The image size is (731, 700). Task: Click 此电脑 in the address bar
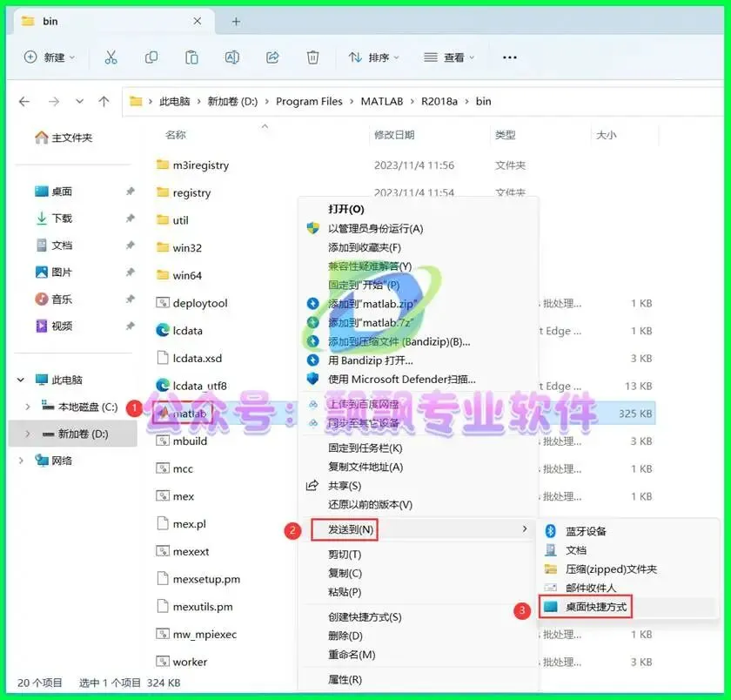175,101
